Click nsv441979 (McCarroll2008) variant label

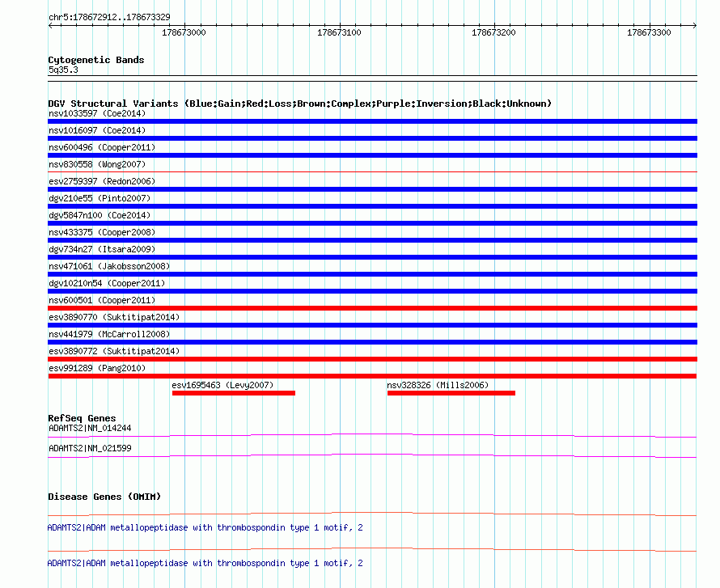[x=109, y=334]
